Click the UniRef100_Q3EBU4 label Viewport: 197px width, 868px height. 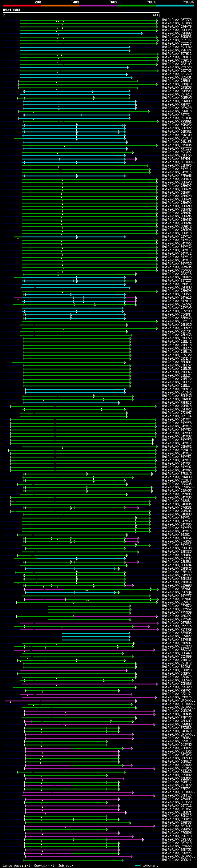tap(176, 81)
